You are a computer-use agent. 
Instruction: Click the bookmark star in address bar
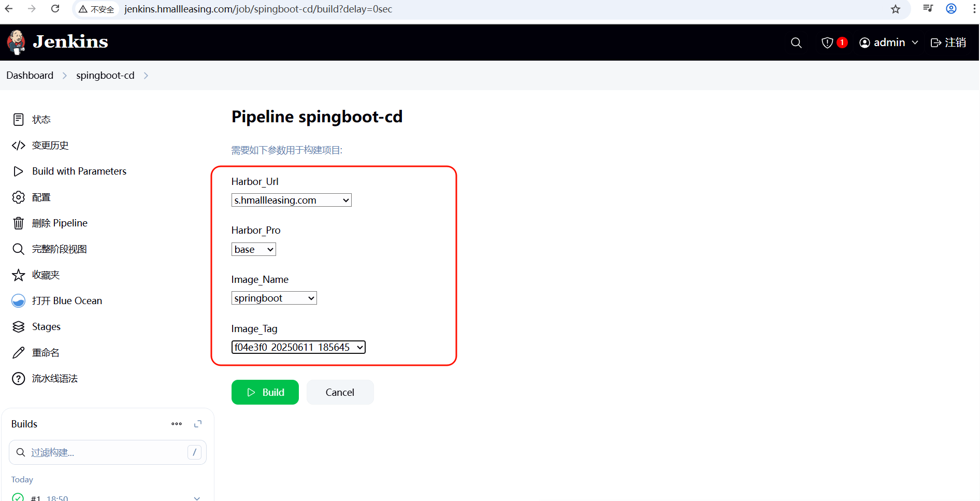[896, 9]
